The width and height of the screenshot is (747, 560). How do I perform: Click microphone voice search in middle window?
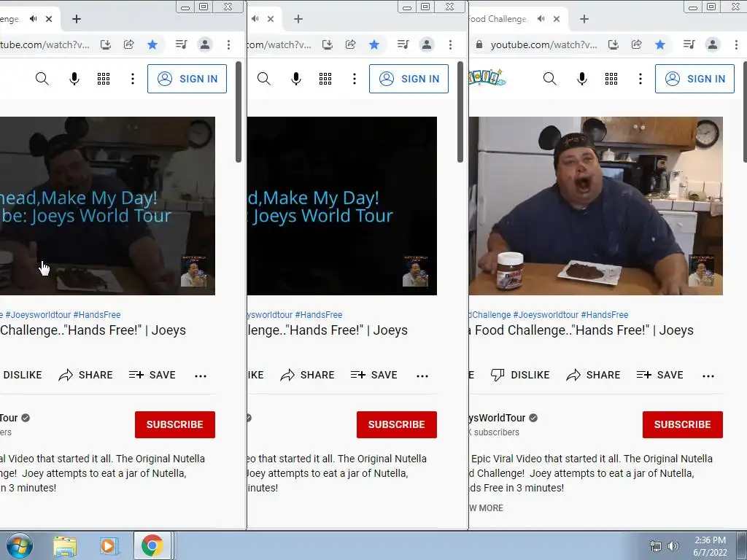point(296,79)
